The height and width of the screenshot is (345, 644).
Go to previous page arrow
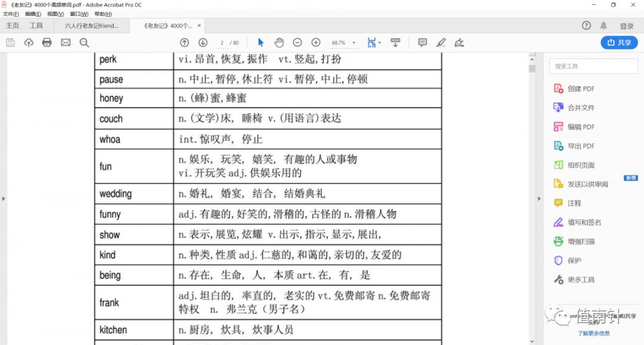(x=184, y=43)
